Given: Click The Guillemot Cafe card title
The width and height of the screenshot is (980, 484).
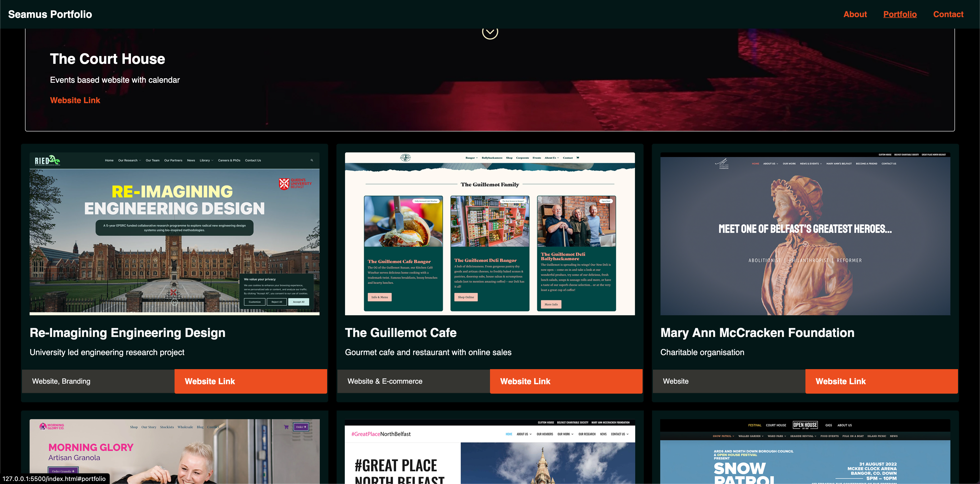Looking at the screenshot, I should pos(401,333).
